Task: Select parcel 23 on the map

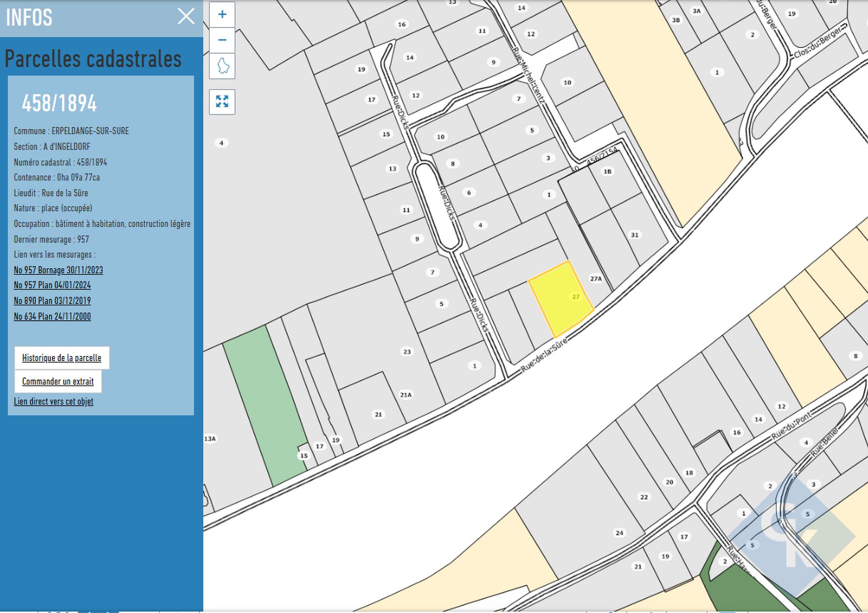Action: [406, 352]
